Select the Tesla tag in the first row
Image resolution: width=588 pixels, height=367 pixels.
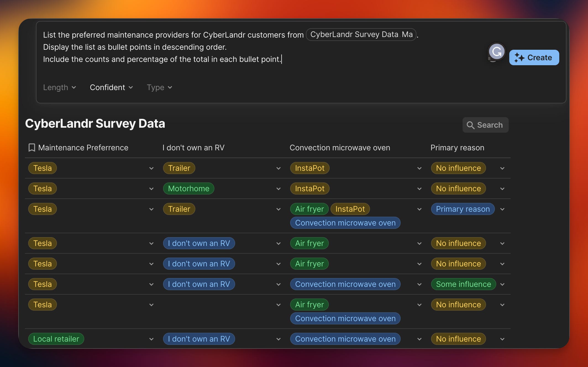click(x=42, y=168)
